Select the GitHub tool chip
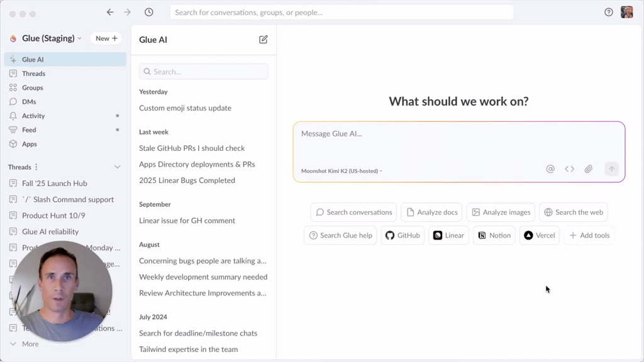Image resolution: width=644 pixels, height=362 pixels. [402, 236]
